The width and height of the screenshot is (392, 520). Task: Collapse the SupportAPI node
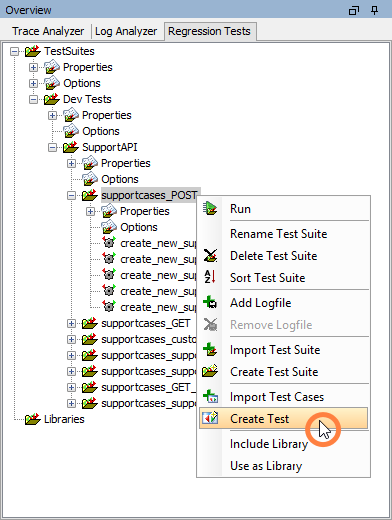[52, 147]
